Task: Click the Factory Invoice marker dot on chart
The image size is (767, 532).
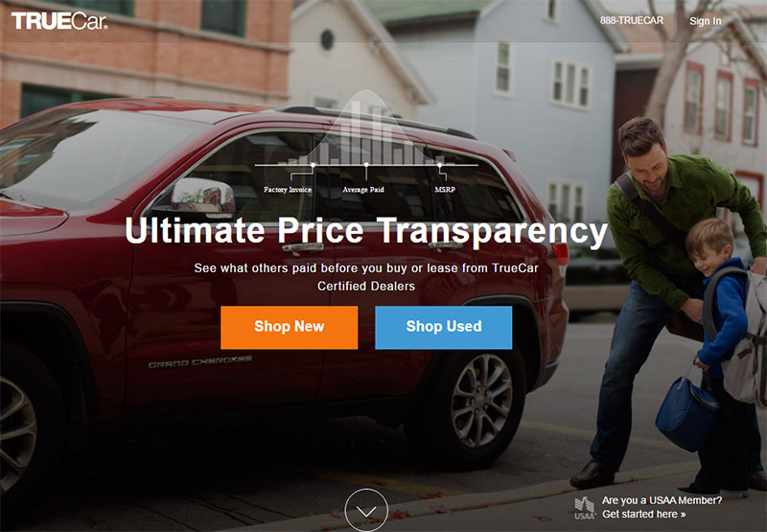Action: [314, 165]
